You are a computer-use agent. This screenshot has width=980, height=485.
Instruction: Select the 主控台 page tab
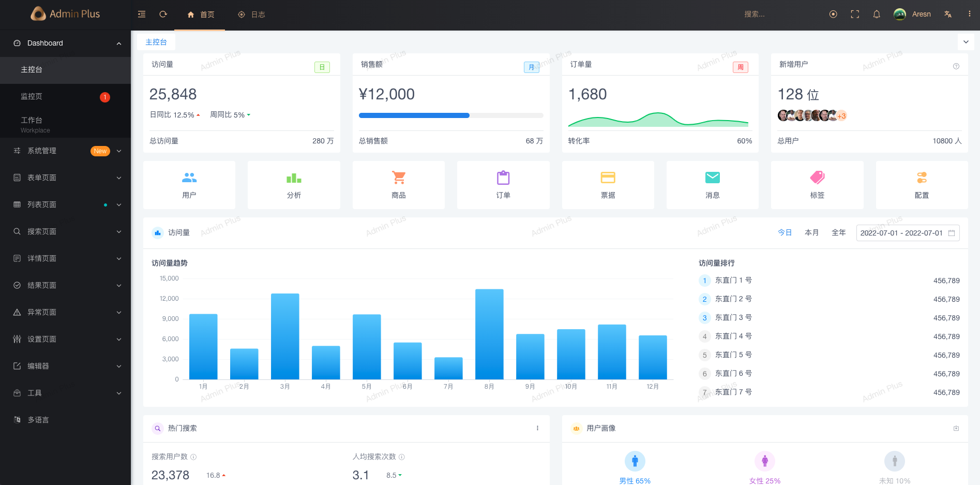(x=156, y=42)
